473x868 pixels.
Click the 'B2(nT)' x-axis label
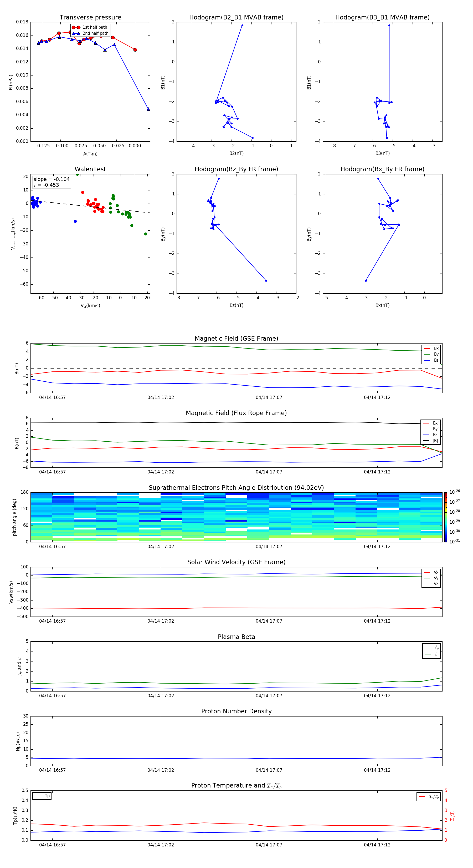point(236,153)
